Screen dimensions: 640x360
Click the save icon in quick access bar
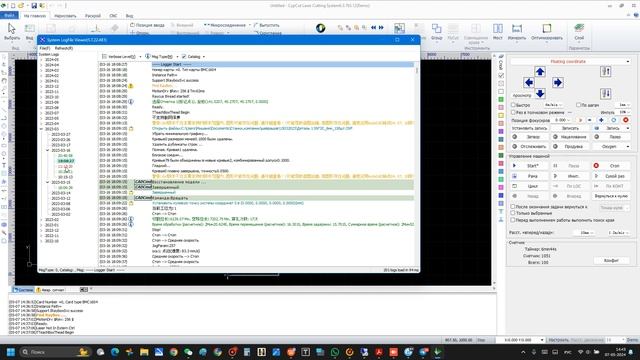pos(34,6)
